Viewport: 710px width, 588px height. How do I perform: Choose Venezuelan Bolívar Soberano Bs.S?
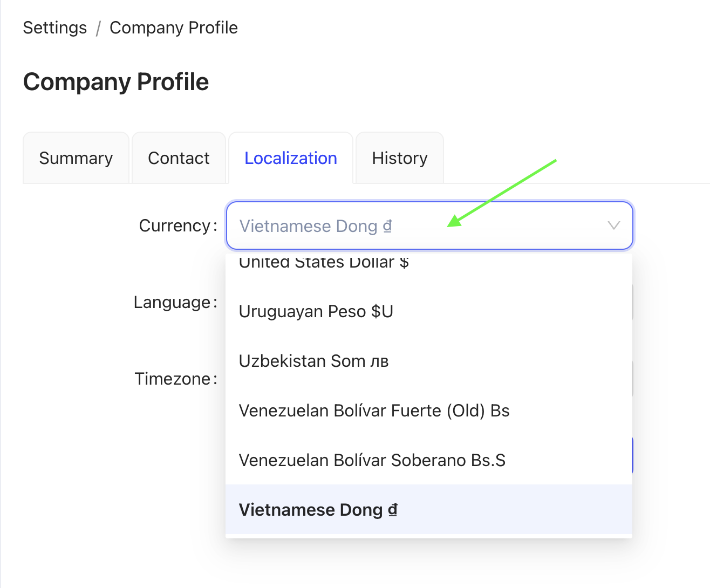click(372, 460)
